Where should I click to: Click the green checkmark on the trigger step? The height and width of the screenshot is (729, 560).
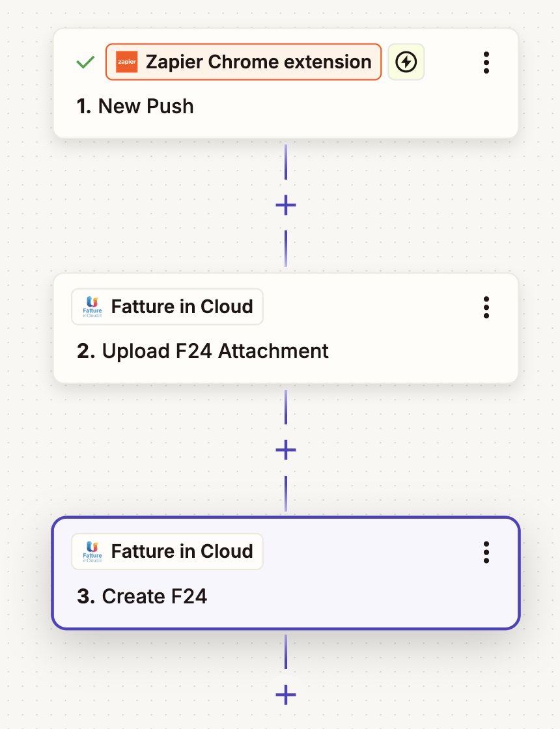coord(85,62)
